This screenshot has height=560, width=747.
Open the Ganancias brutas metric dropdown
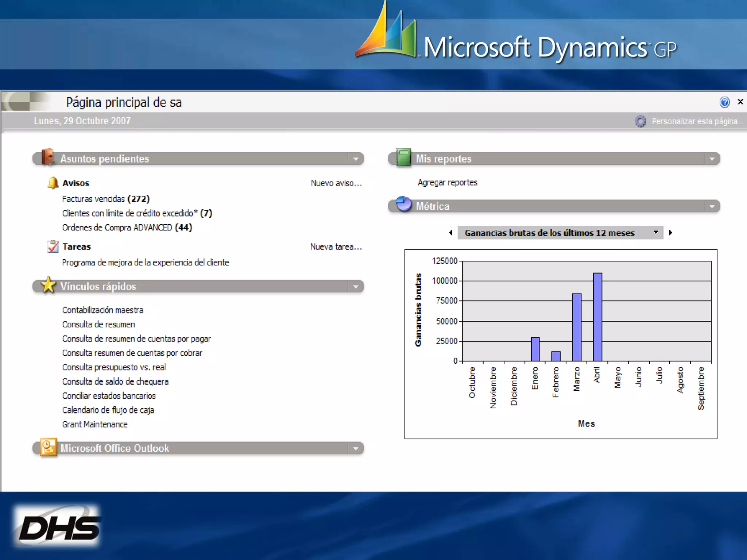coord(655,233)
